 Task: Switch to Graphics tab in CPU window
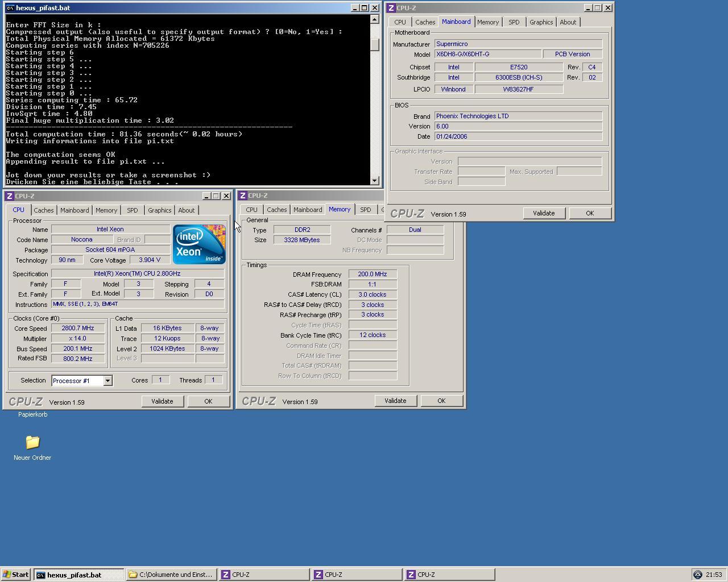click(159, 210)
